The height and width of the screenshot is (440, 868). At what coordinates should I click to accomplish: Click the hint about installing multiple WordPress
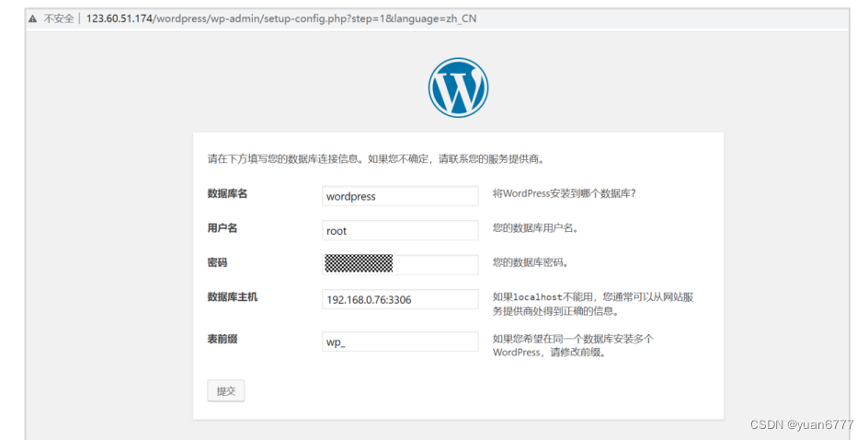tap(573, 345)
